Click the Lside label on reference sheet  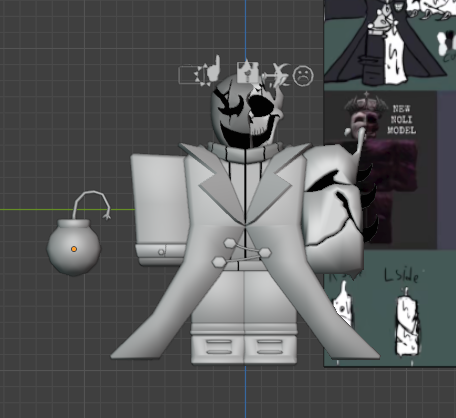click(401, 276)
